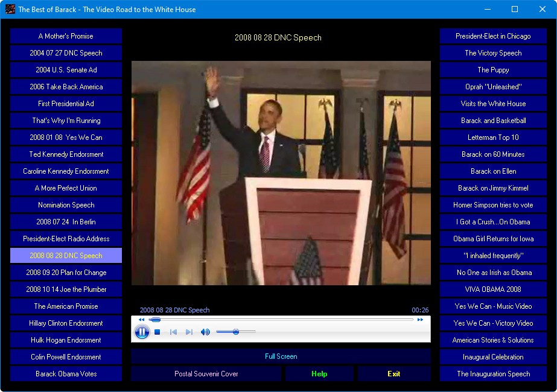Play The Victory Speech
557x392 pixels.
click(x=493, y=53)
